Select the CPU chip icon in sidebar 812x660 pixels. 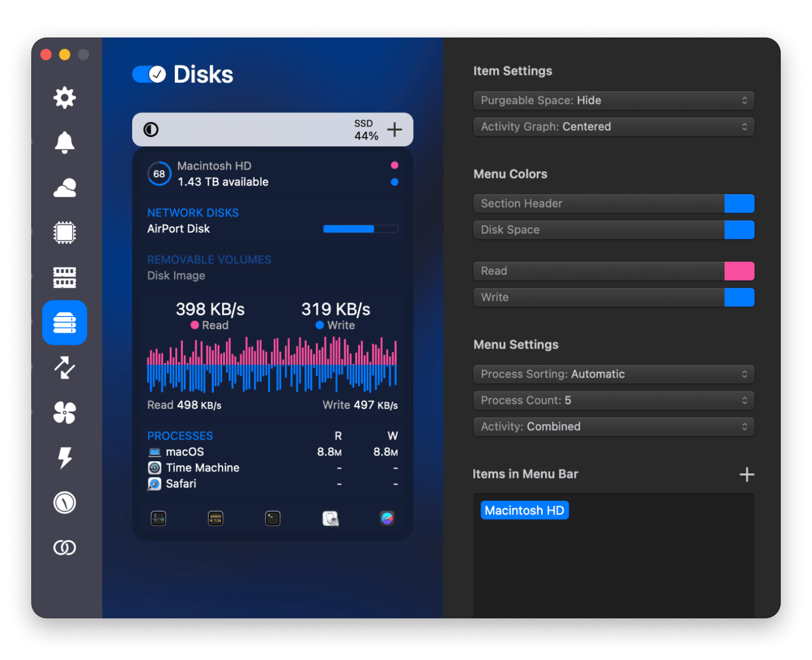(x=65, y=233)
